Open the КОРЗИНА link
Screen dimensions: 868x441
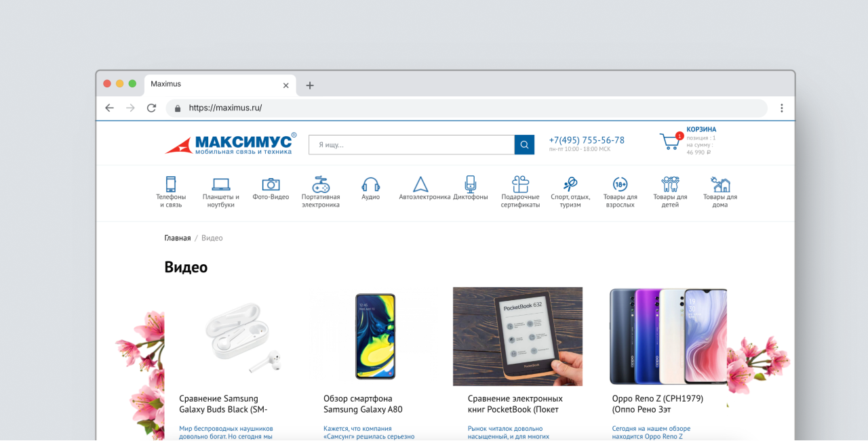tap(701, 129)
